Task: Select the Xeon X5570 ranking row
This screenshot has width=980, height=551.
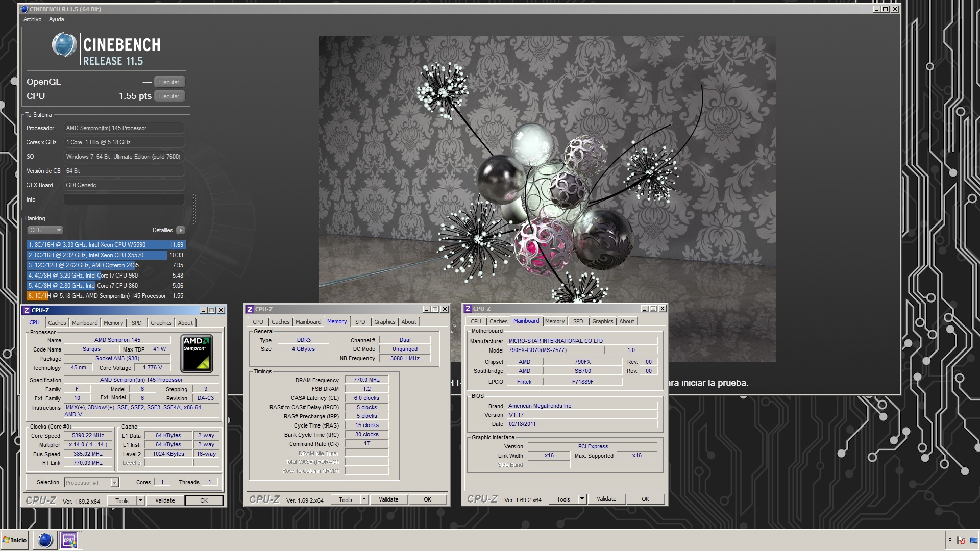Action: click(x=106, y=255)
